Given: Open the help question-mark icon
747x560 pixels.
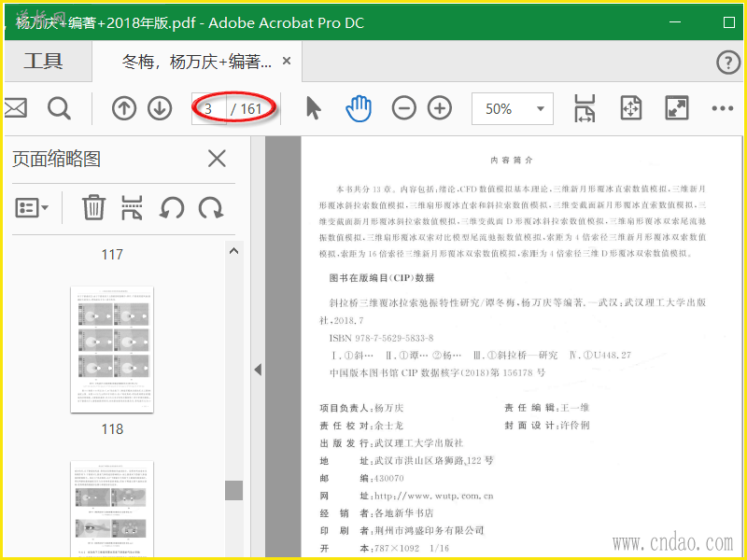Looking at the screenshot, I should pos(728,63).
